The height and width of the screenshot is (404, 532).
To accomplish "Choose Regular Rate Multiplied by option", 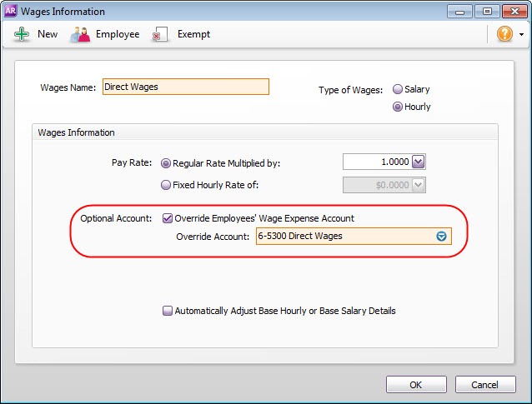I will click(165, 163).
